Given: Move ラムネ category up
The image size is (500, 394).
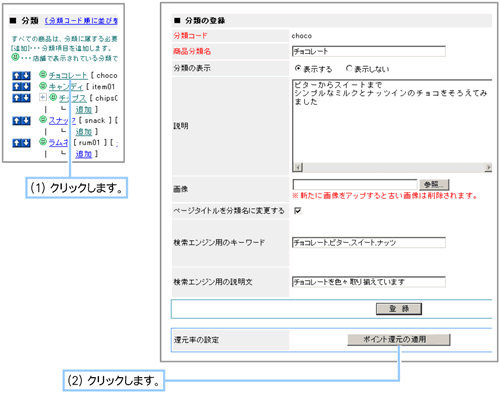Looking at the screenshot, I should click(x=17, y=143).
